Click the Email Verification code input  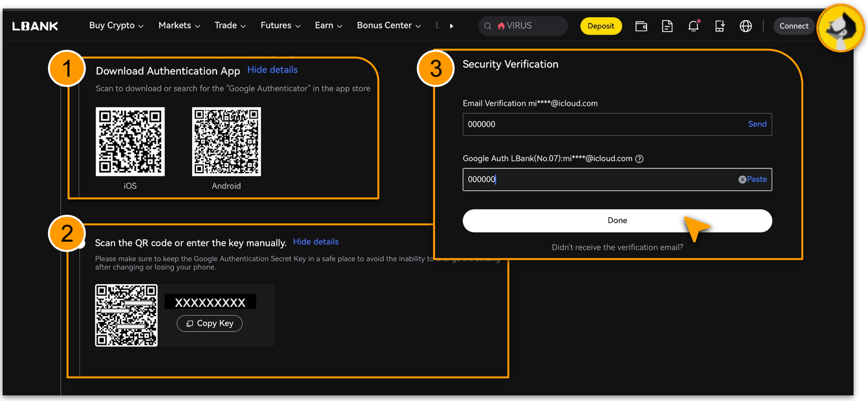click(x=600, y=124)
